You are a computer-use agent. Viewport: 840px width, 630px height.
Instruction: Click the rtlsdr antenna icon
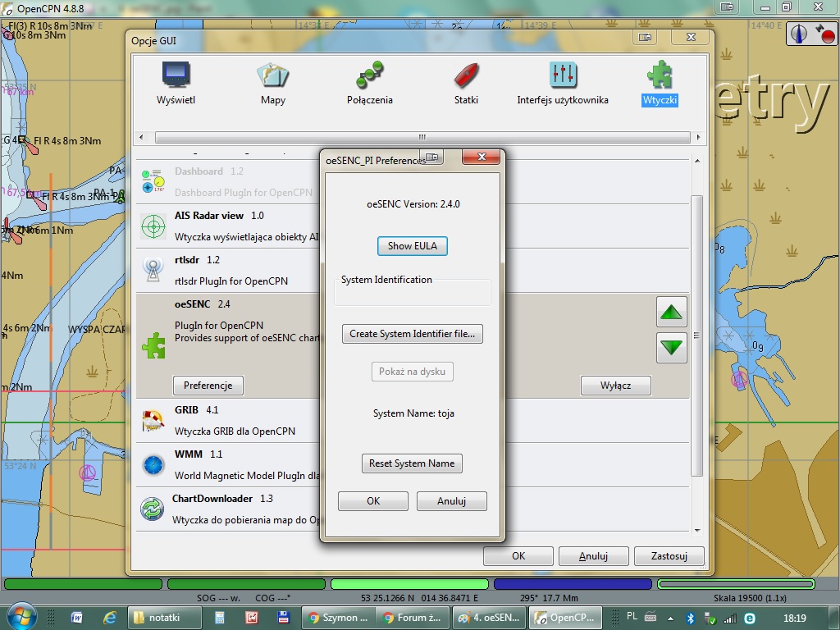coord(153,270)
